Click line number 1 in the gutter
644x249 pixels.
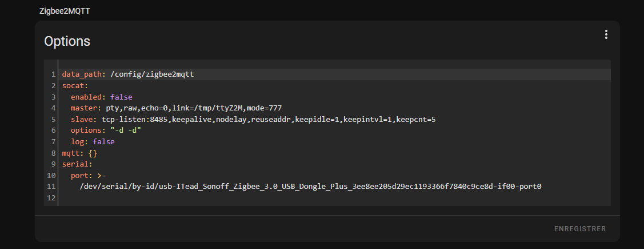53,74
